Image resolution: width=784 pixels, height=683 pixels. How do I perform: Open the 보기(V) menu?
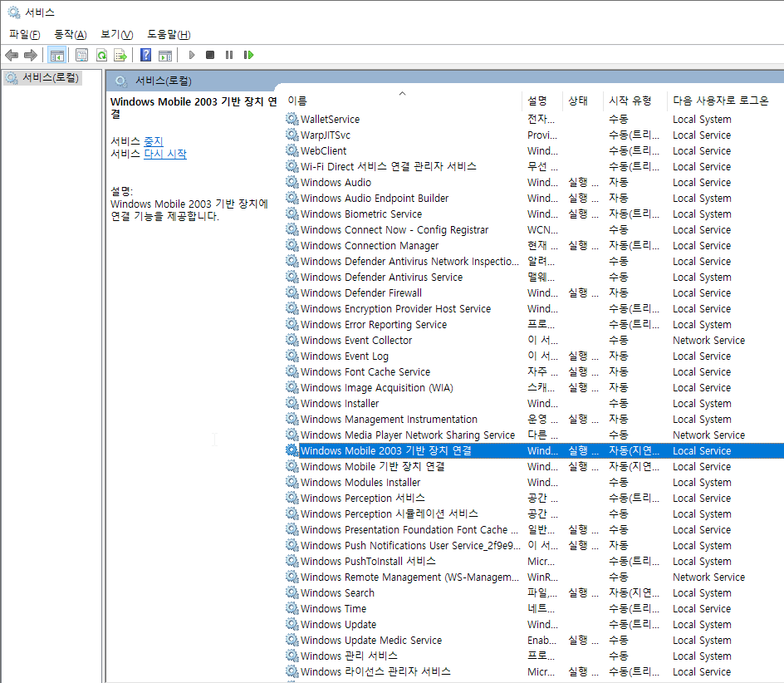(x=117, y=35)
